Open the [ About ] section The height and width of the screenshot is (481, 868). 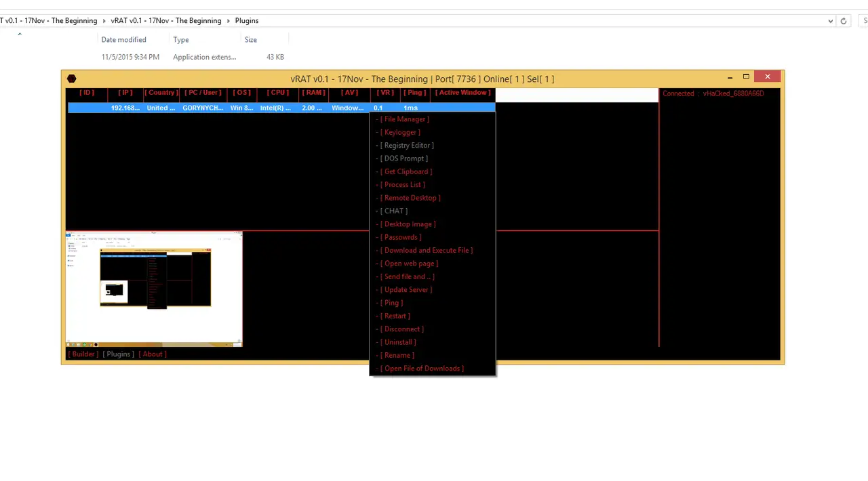pyautogui.click(x=153, y=354)
